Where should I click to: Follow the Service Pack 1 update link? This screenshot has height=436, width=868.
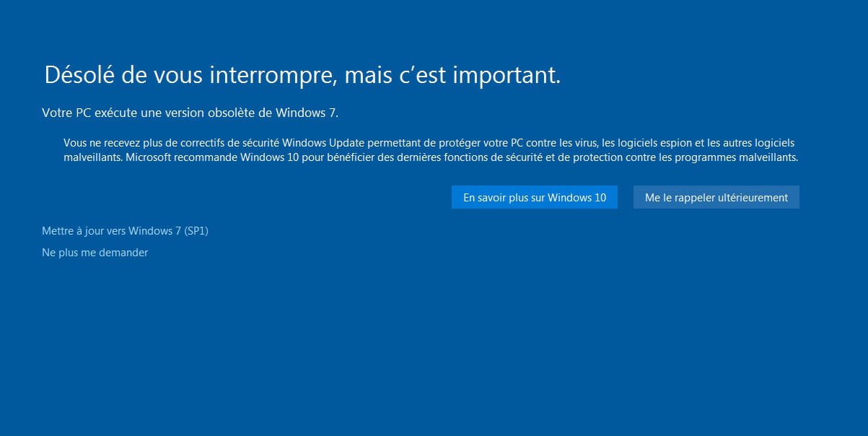point(125,231)
